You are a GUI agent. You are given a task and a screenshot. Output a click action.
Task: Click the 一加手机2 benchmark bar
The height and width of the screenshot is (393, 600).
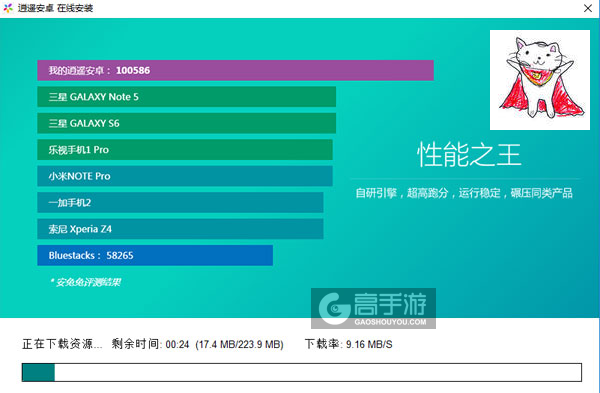point(180,202)
